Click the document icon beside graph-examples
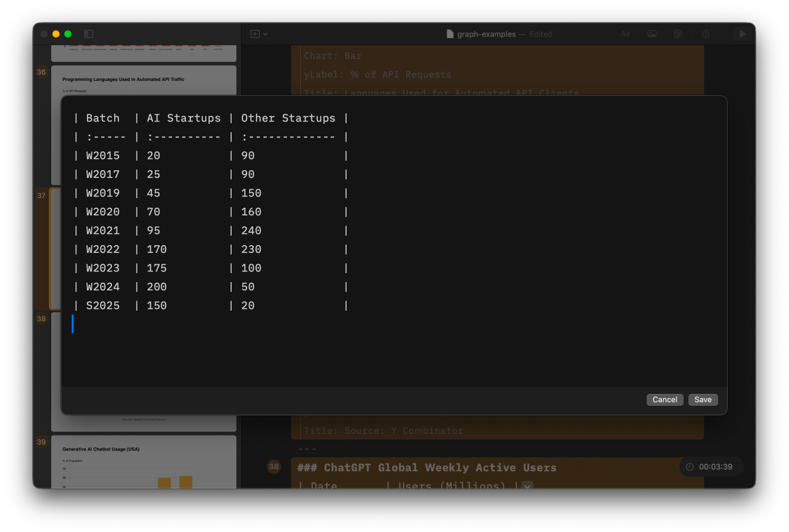 [450, 34]
